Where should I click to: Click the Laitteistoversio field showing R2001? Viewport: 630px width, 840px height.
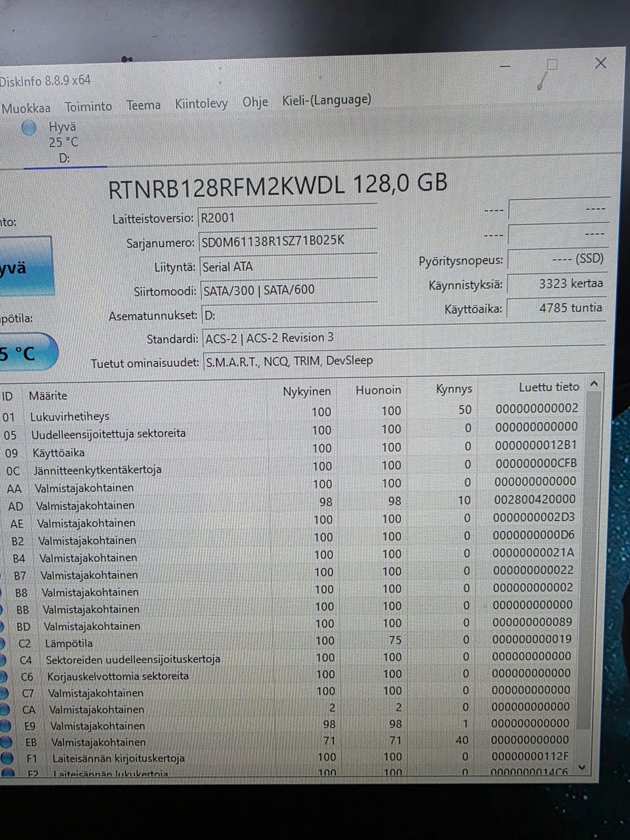[287, 217]
